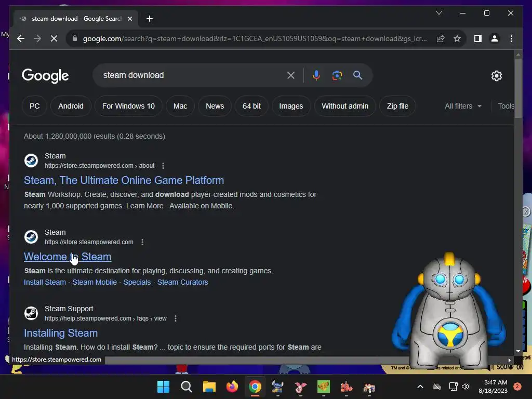Image resolution: width=532 pixels, height=399 pixels.
Task: Share this page icon in address bar
Action: click(441, 38)
